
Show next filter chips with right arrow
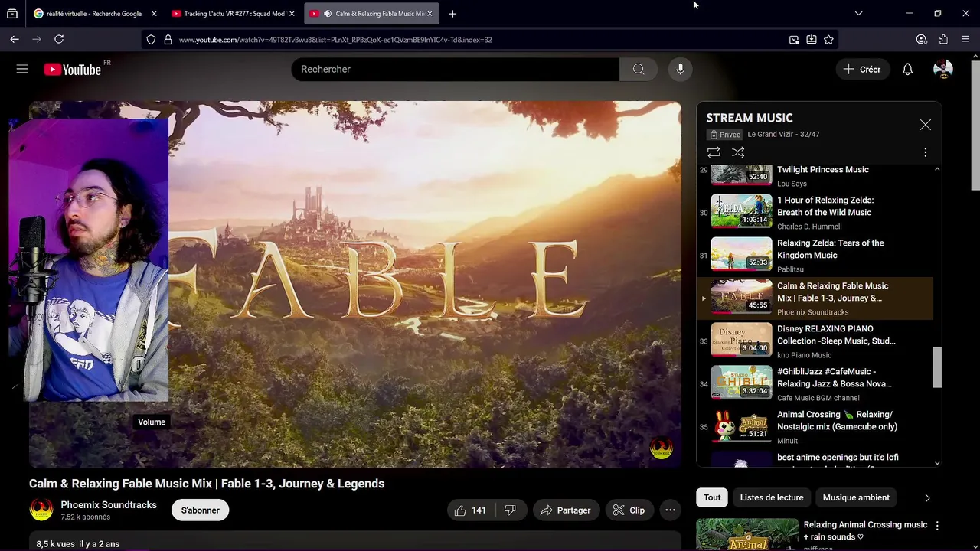tap(927, 497)
